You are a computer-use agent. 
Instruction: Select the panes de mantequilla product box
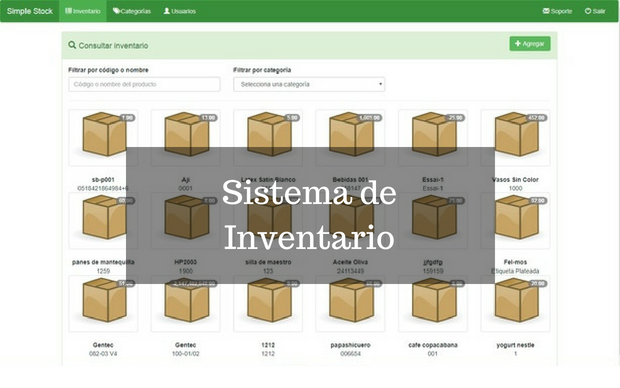click(x=104, y=217)
